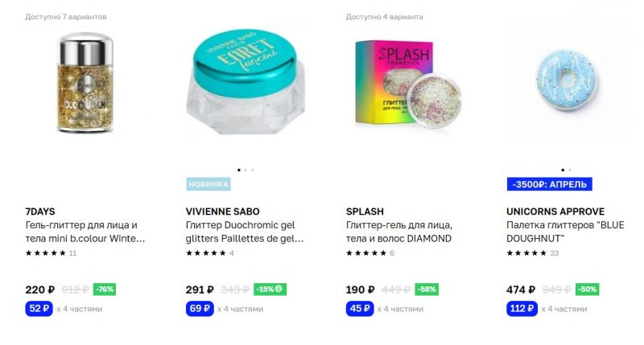Screen dimensions: 644x345
Task: Click the 45 ₽ installment badge
Action: [360, 309]
